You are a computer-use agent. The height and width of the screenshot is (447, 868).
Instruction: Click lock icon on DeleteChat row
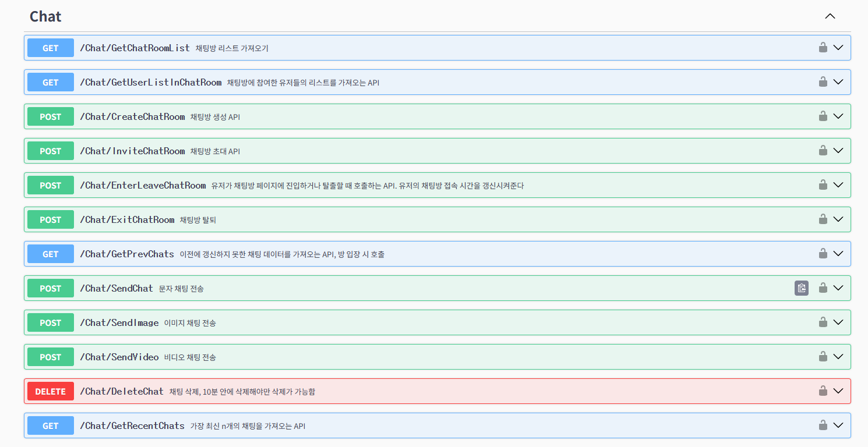click(x=823, y=391)
